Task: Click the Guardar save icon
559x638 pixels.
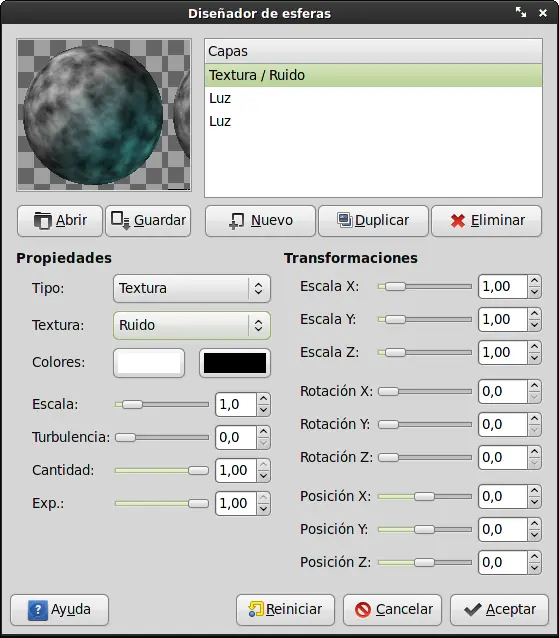Action: (x=120, y=221)
